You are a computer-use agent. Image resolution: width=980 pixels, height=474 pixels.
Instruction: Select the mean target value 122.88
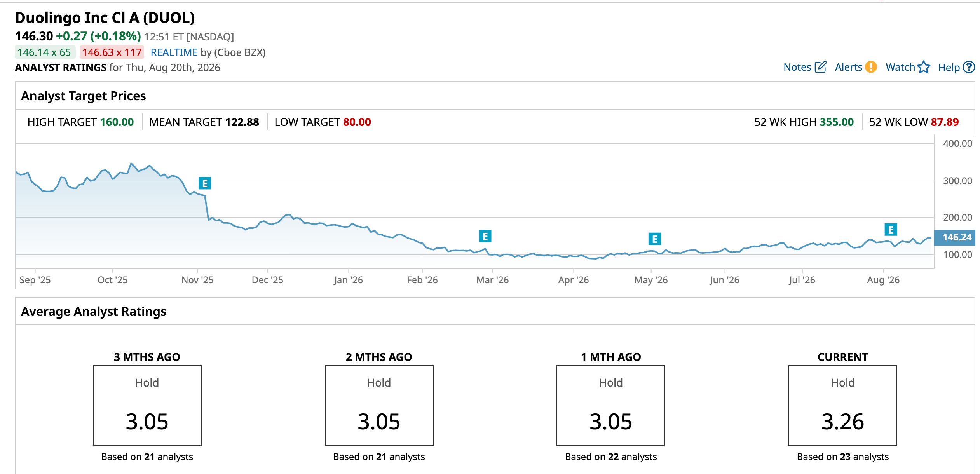tap(242, 122)
